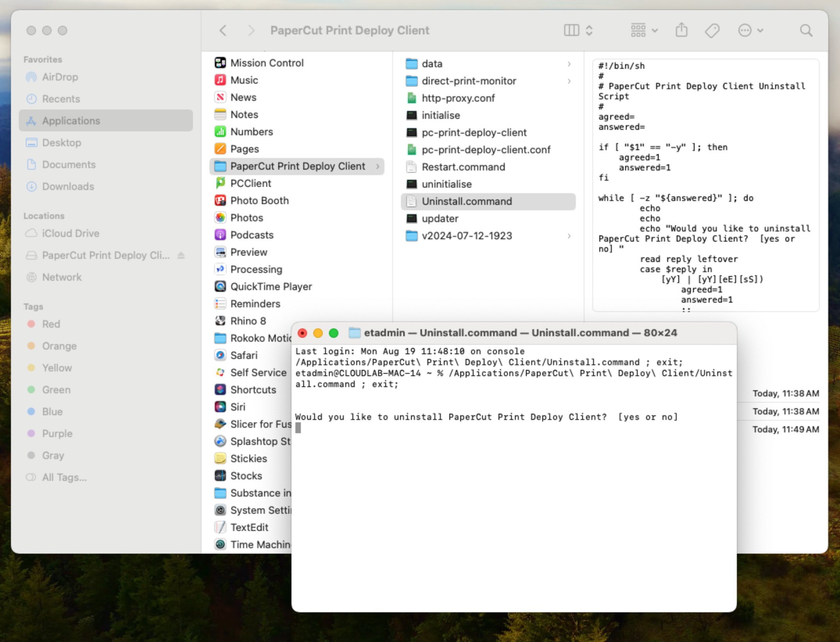Select the Stickies app icon

220,458
